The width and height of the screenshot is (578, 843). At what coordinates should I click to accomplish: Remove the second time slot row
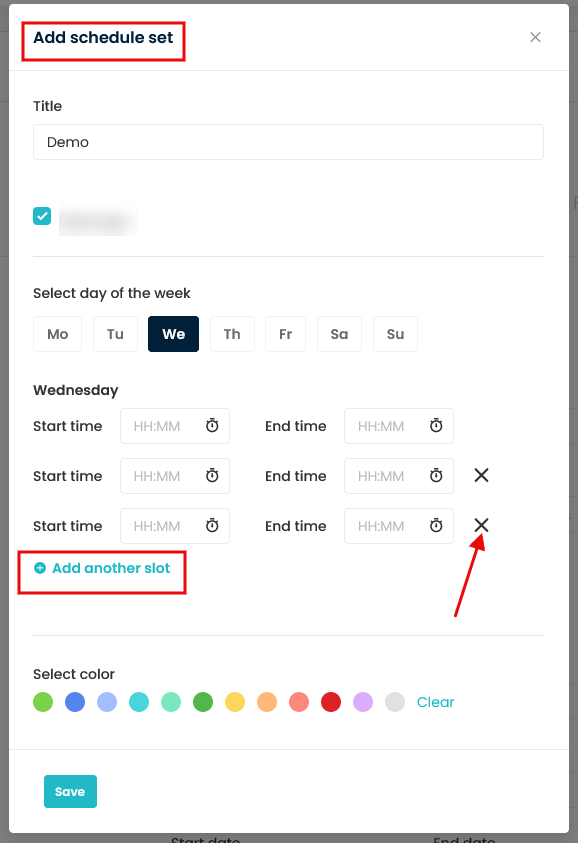(x=481, y=475)
